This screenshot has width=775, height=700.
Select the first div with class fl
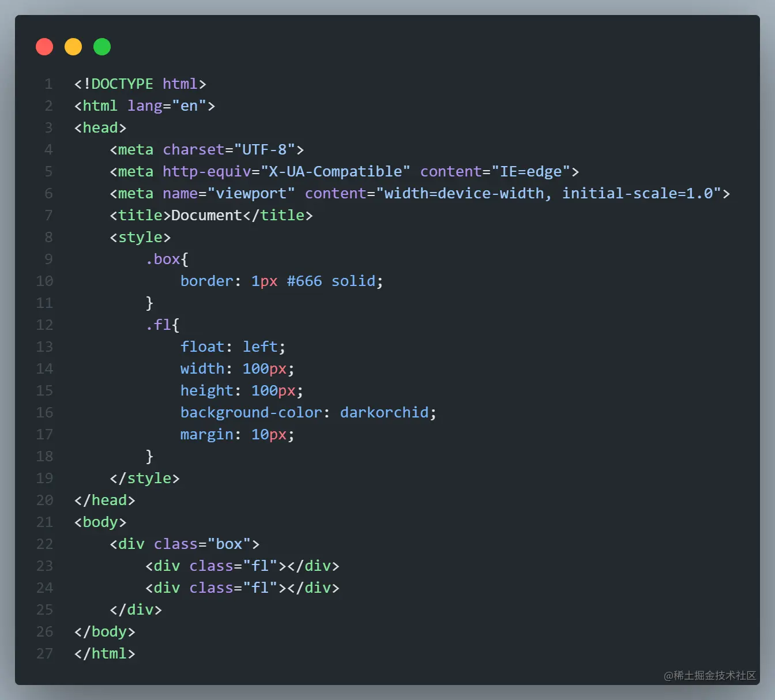242,566
